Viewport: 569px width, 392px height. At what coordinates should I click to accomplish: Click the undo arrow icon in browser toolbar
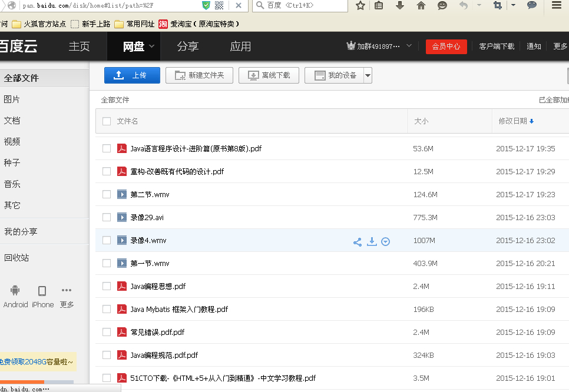click(x=464, y=5)
